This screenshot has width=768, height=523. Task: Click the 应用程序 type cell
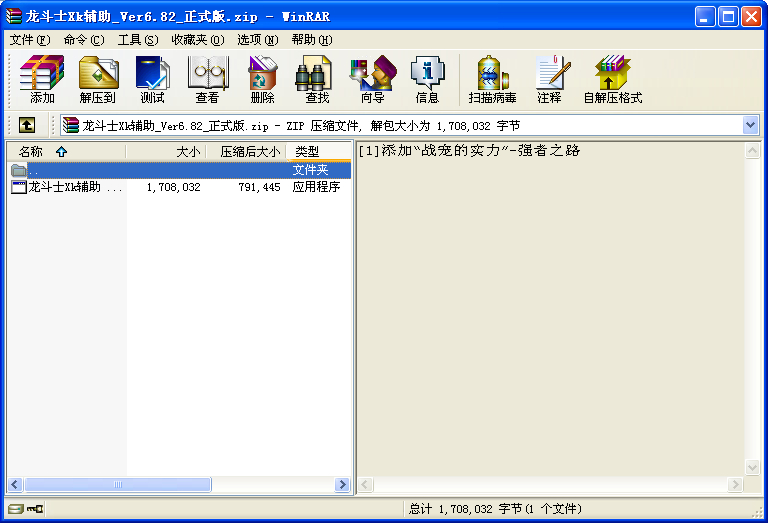pos(316,187)
